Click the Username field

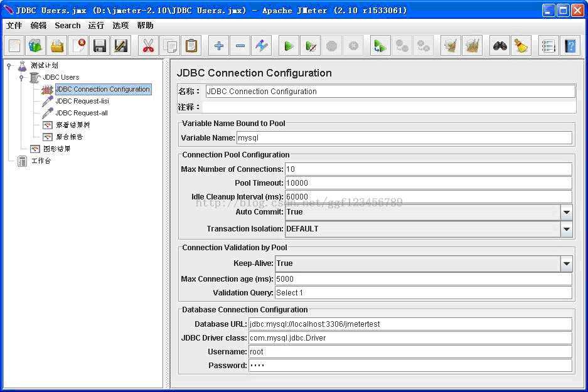point(410,352)
